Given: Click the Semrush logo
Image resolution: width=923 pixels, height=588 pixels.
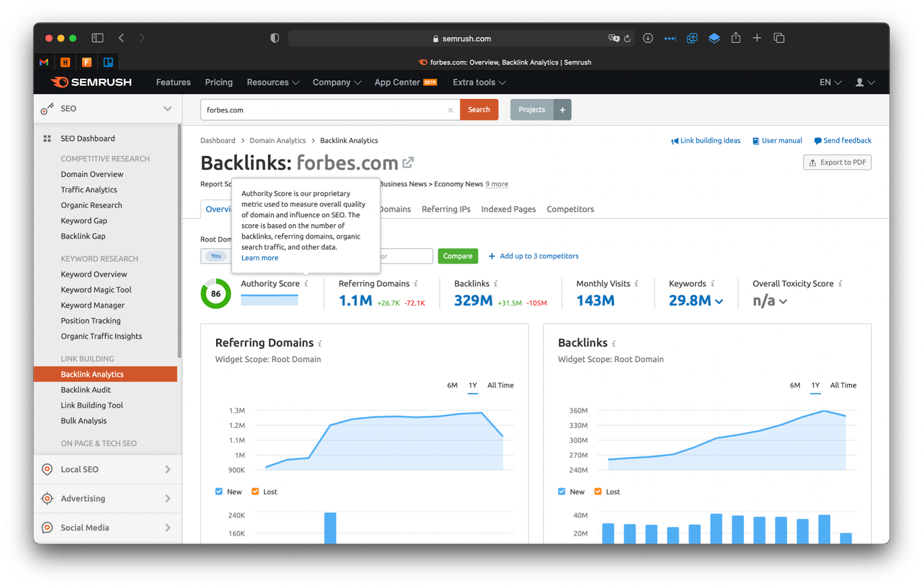Looking at the screenshot, I should pyautogui.click(x=91, y=82).
